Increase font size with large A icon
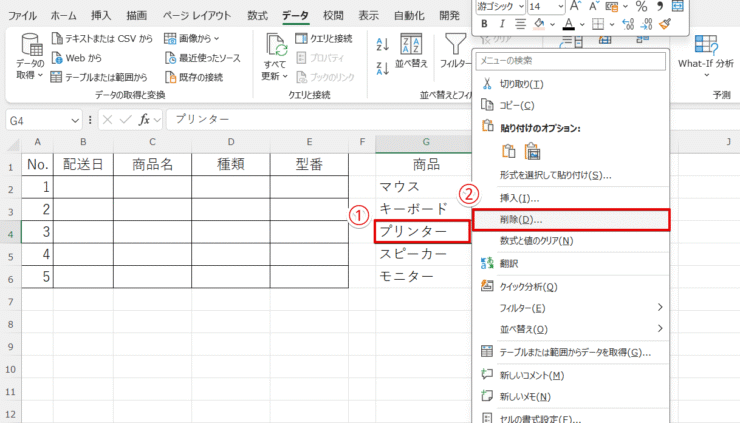This screenshot has width=740, height=423. [575, 6]
